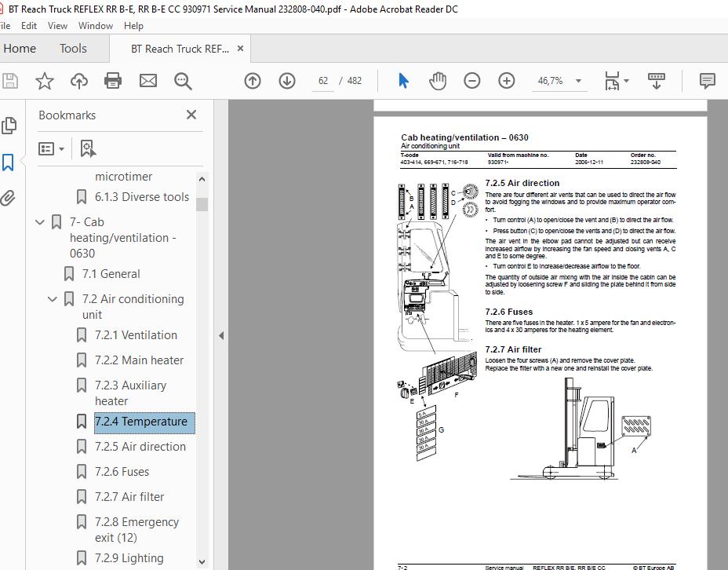
Task: Open bookmark 7.2.8 Emergency exit (12)
Action: coord(136,530)
